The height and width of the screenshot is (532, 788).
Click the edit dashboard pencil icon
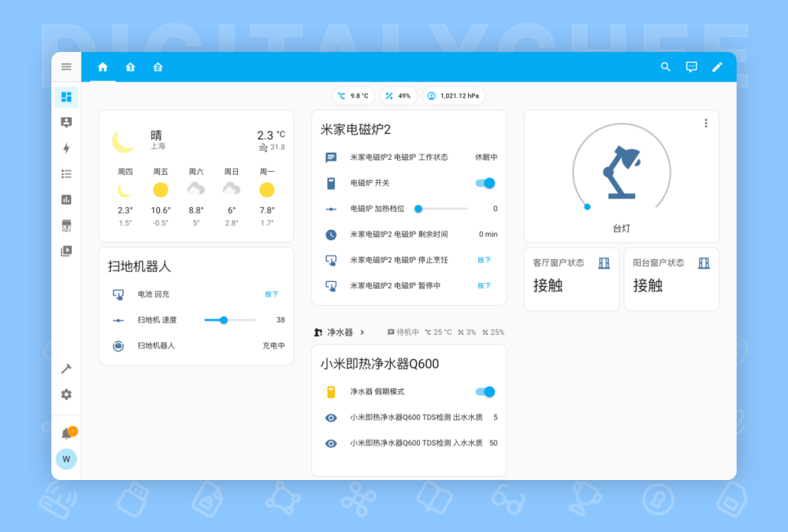[717, 67]
